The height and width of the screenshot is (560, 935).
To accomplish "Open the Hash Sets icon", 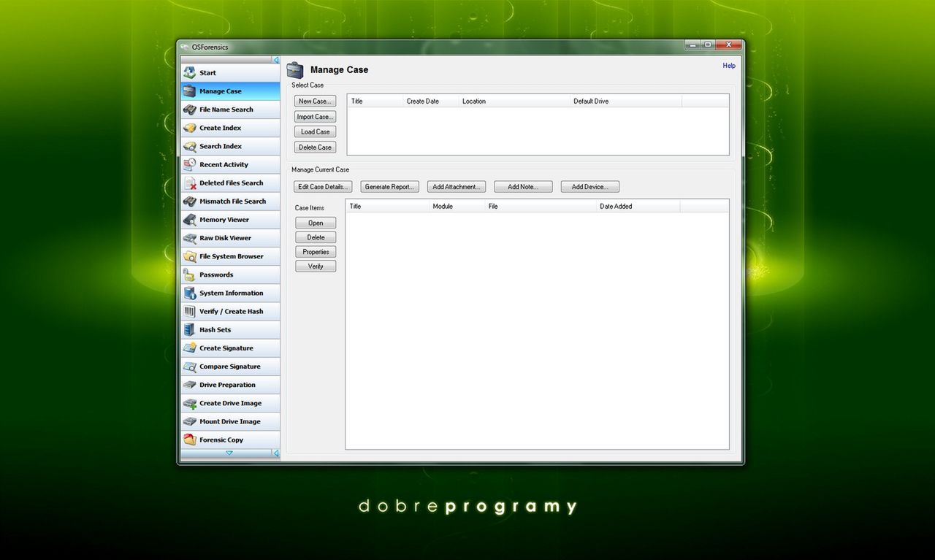I will 189,329.
